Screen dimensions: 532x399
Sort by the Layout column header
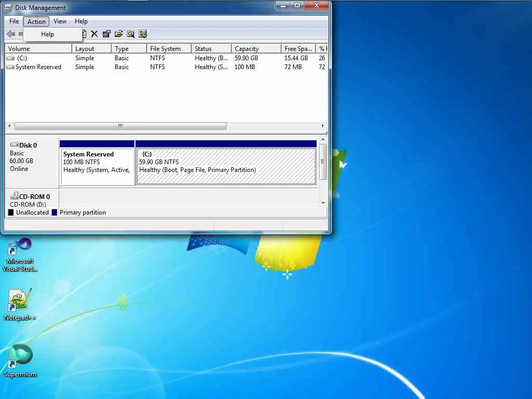pyautogui.click(x=91, y=49)
